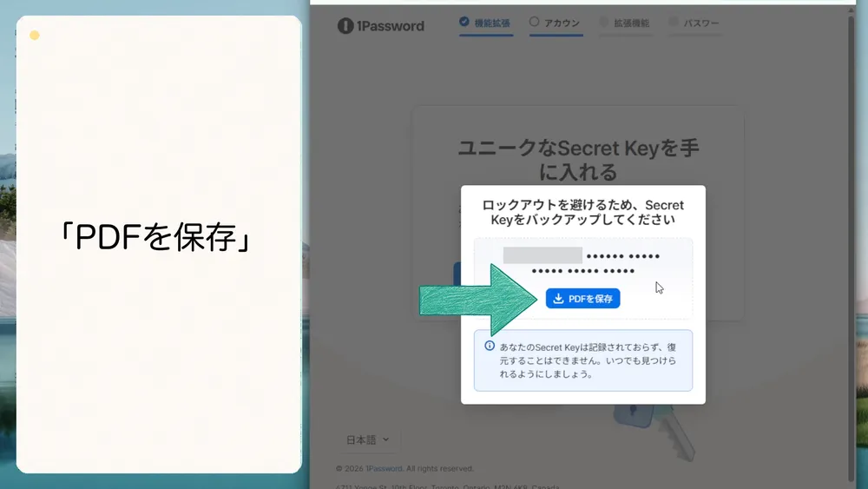This screenshot has width=868, height=489.
Task: Select the 機能拡張 step tab
Action: click(x=486, y=23)
